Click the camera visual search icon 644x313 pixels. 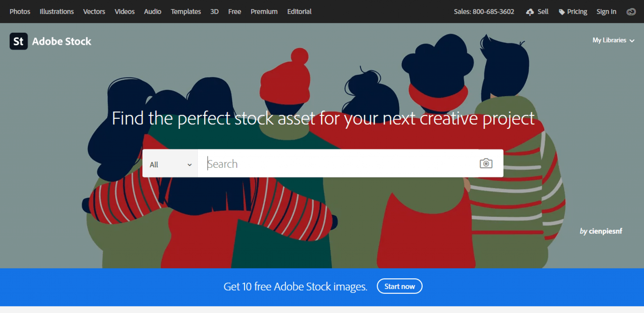click(486, 163)
